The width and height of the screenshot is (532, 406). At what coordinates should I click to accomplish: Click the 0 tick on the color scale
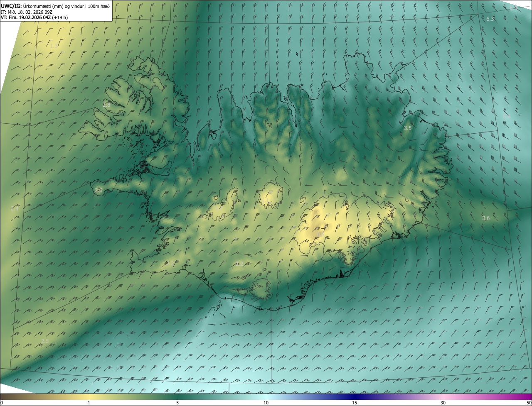click(x=1, y=403)
